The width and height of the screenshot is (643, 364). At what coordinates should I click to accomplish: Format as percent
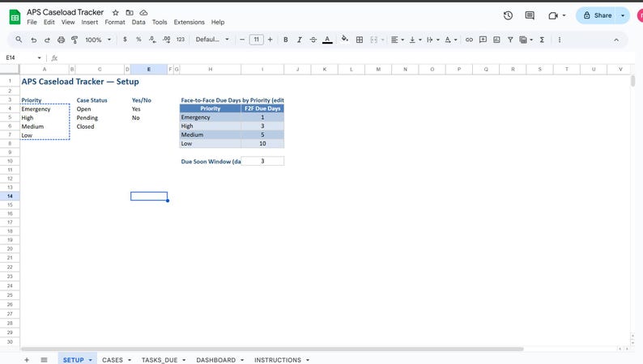tap(138, 40)
